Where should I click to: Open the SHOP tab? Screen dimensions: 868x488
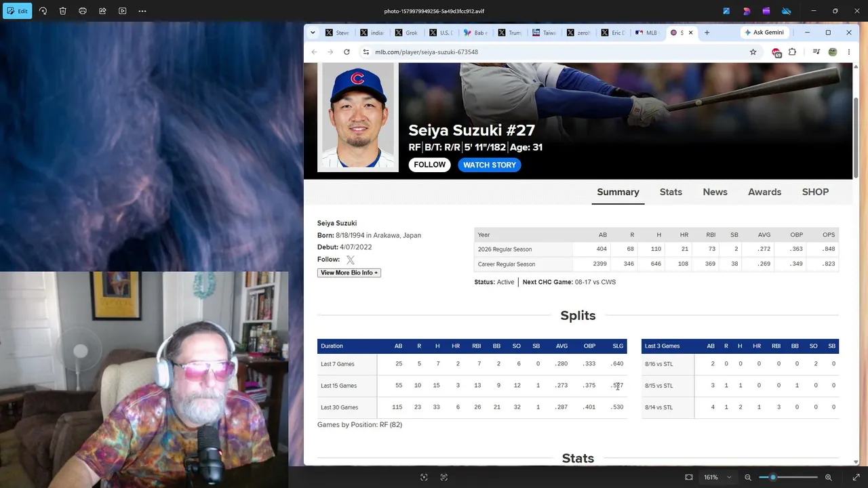pyautogui.click(x=815, y=192)
